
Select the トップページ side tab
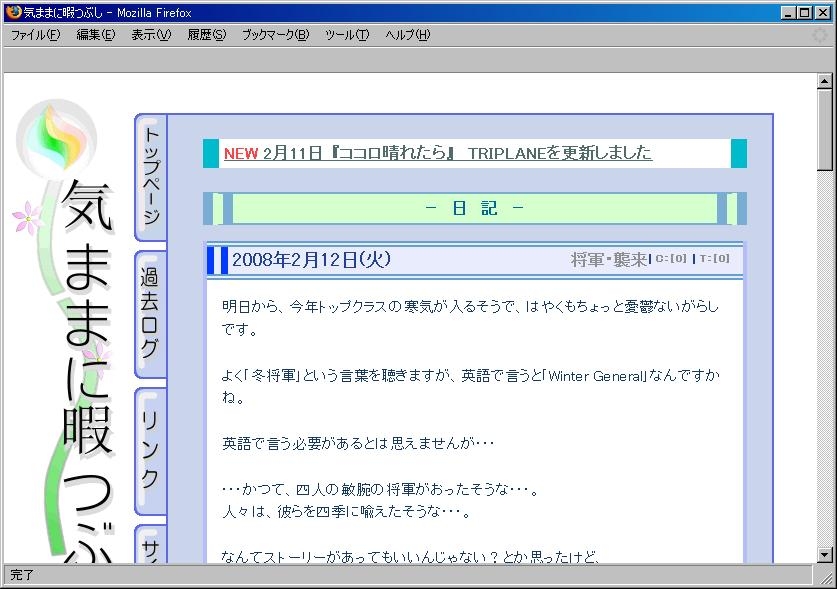151,176
